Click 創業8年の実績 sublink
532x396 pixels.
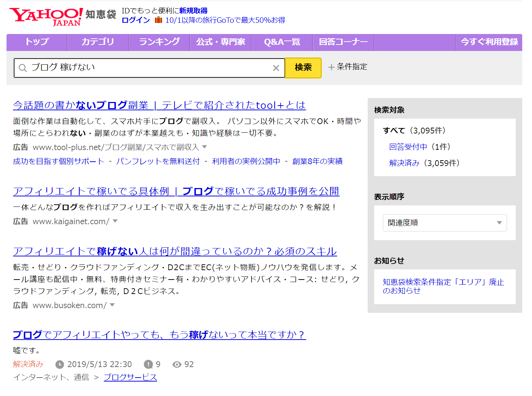[x=317, y=161]
